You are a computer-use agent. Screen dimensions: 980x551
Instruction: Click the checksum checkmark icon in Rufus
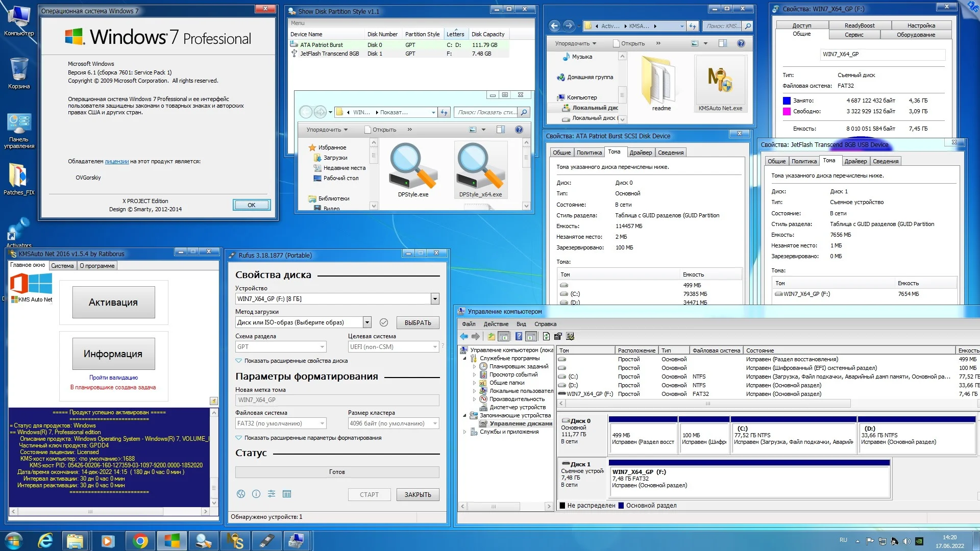384,322
